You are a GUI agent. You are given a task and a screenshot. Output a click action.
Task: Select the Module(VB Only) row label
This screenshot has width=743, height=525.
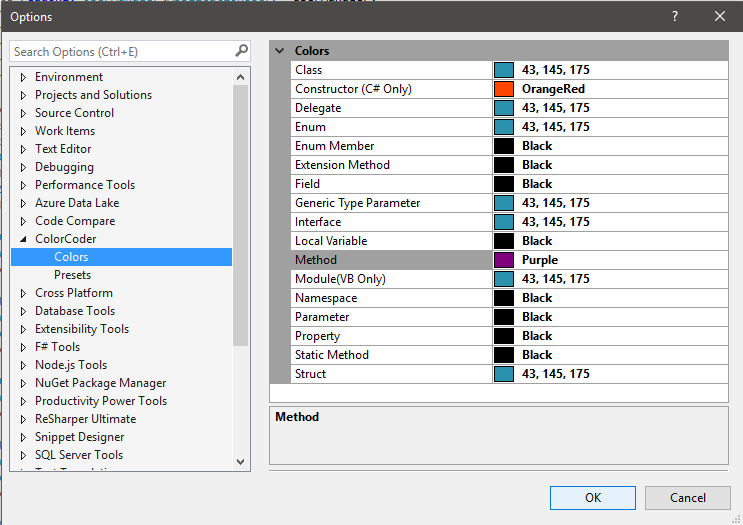[340, 279]
